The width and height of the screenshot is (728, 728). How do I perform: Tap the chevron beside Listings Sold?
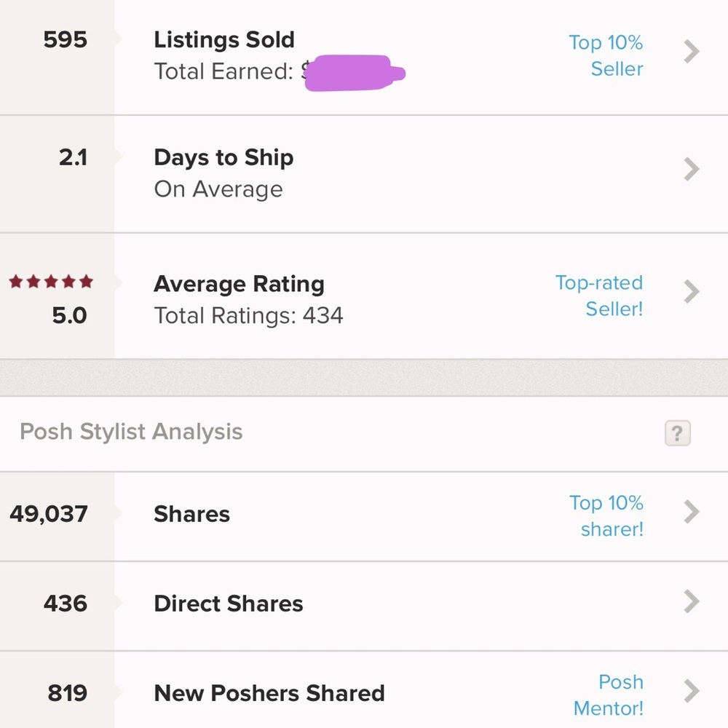click(692, 52)
